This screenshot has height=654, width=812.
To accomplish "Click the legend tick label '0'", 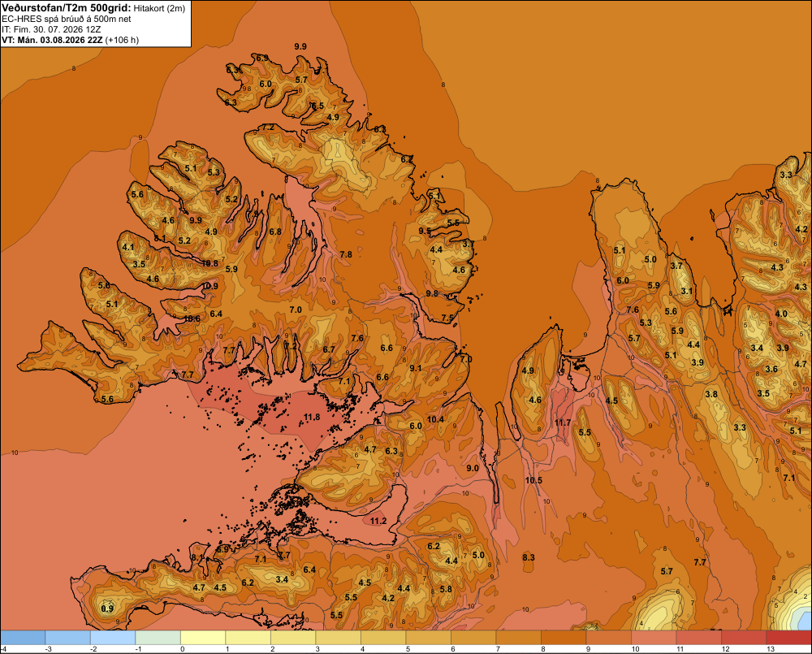I will [x=182, y=649].
